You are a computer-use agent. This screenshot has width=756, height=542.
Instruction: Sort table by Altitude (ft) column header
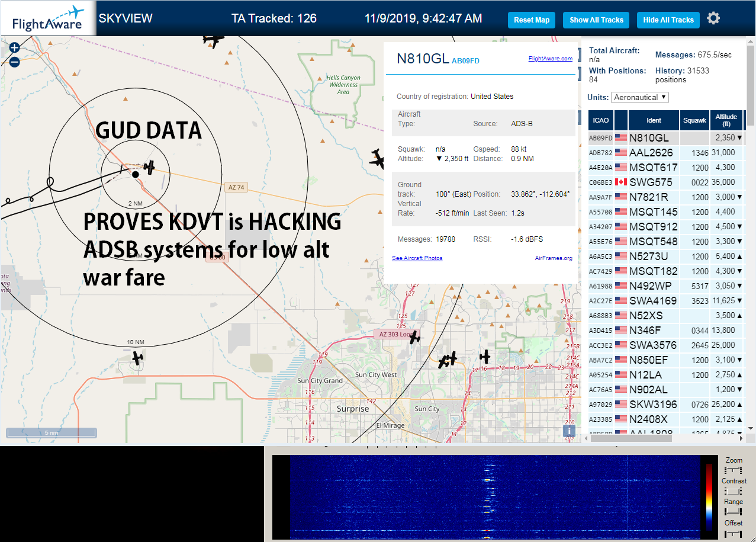[726, 120]
